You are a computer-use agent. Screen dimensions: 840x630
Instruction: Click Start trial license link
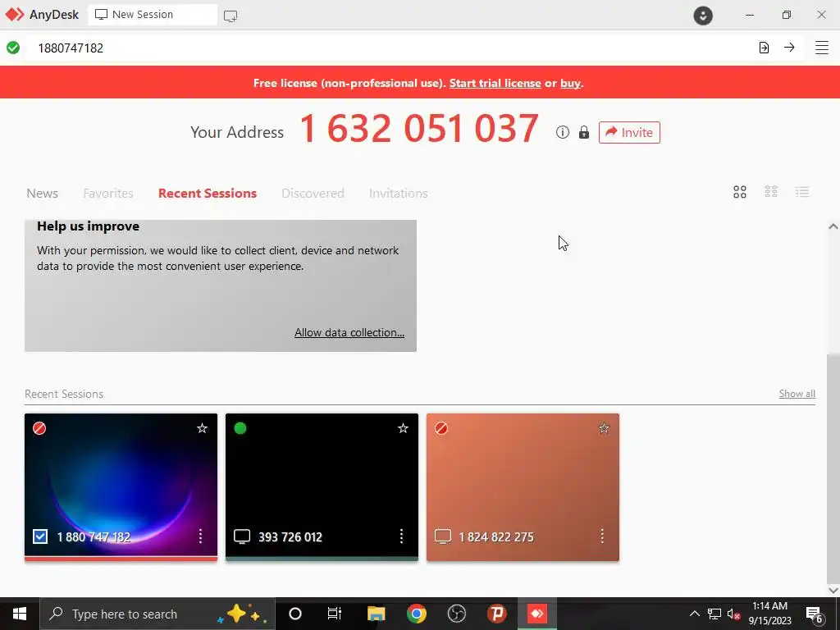point(495,83)
